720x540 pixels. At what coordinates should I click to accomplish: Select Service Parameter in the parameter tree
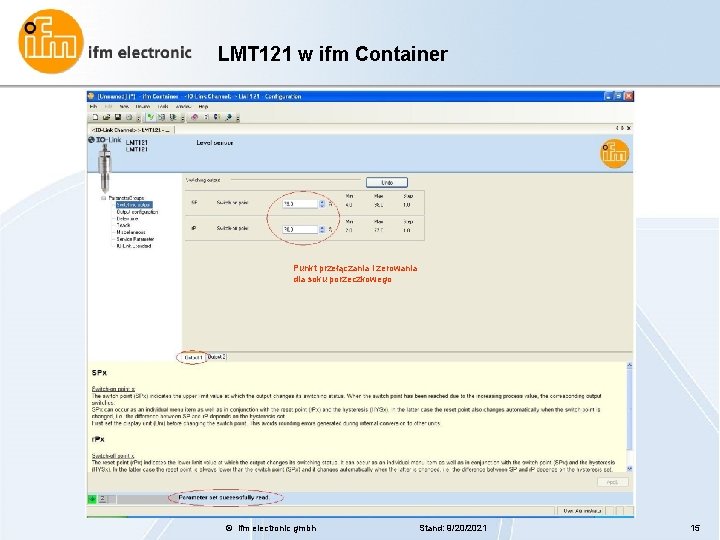click(x=135, y=239)
